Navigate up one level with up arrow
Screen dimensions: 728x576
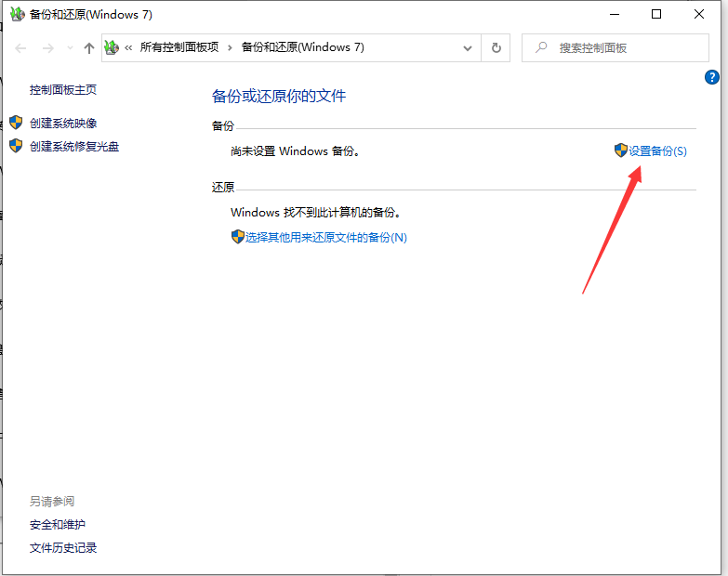click(x=88, y=48)
